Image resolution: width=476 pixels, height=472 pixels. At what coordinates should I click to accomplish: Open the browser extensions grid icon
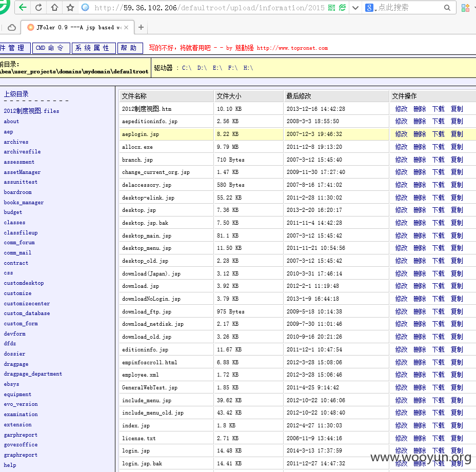[465, 8]
